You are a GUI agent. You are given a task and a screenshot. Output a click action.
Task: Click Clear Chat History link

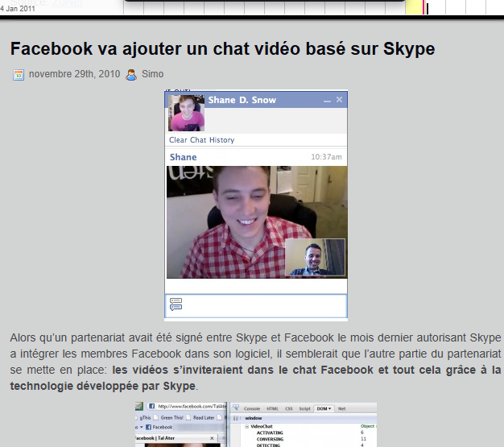click(202, 140)
